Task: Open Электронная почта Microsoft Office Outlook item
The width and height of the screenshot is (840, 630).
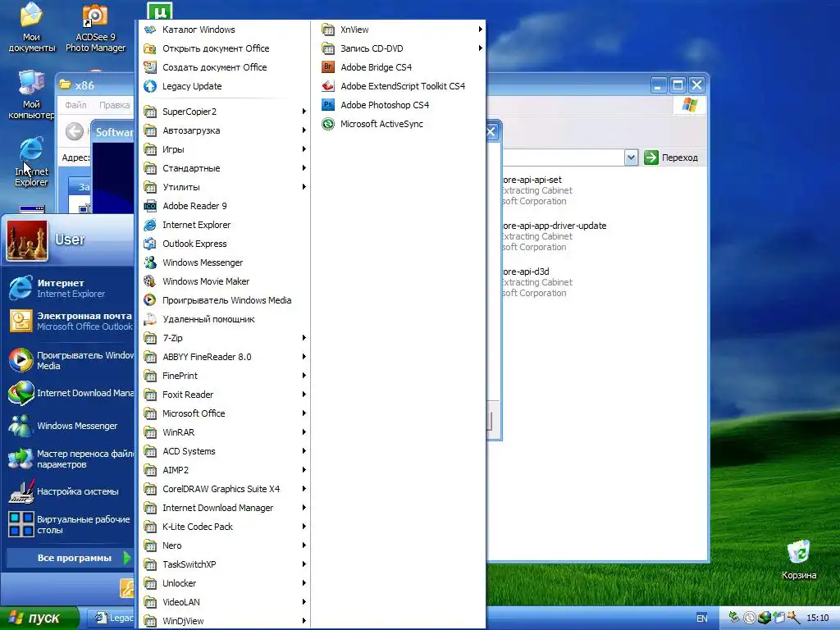Action: (x=70, y=322)
